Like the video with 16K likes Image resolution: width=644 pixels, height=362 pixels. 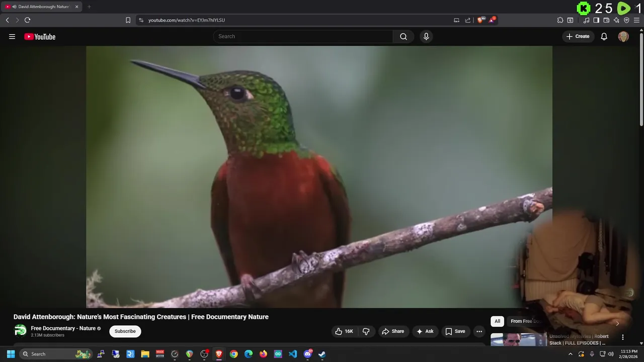click(x=345, y=331)
